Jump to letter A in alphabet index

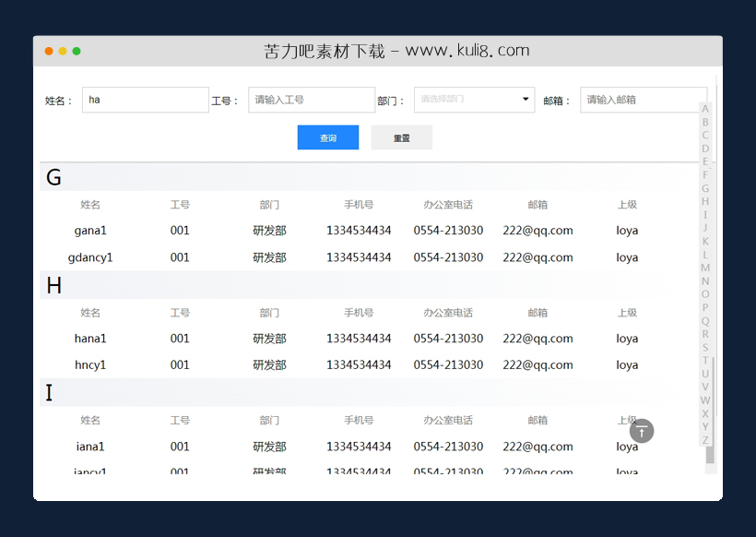coord(704,108)
